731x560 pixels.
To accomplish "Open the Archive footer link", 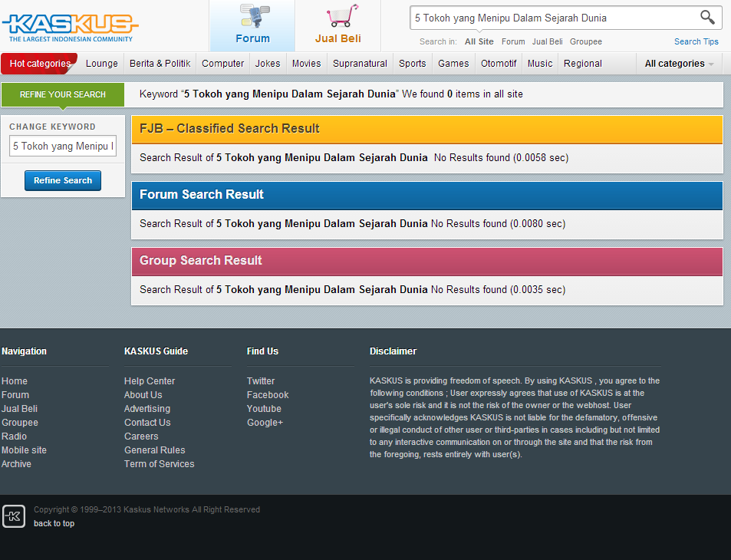I will (x=16, y=464).
